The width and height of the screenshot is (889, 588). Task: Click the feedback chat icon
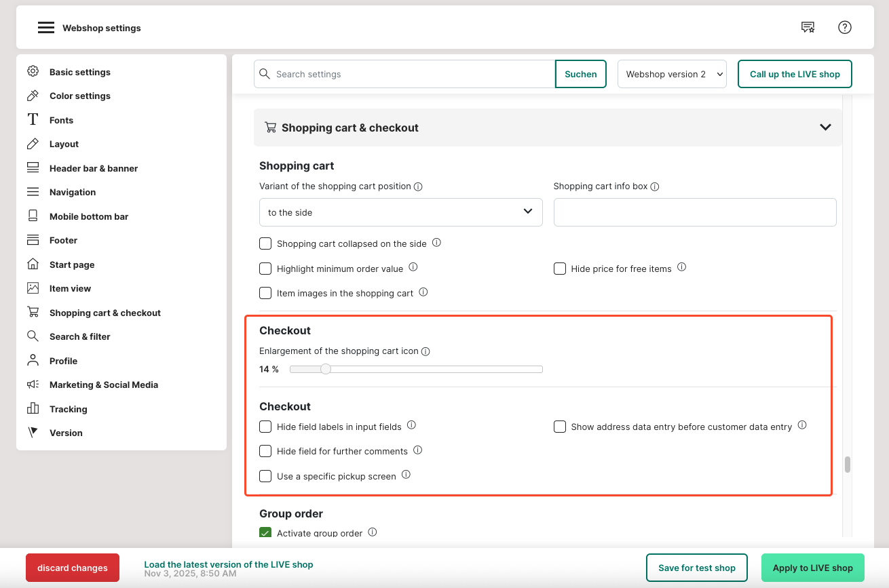pyautogui.click(x=808, y=27)
